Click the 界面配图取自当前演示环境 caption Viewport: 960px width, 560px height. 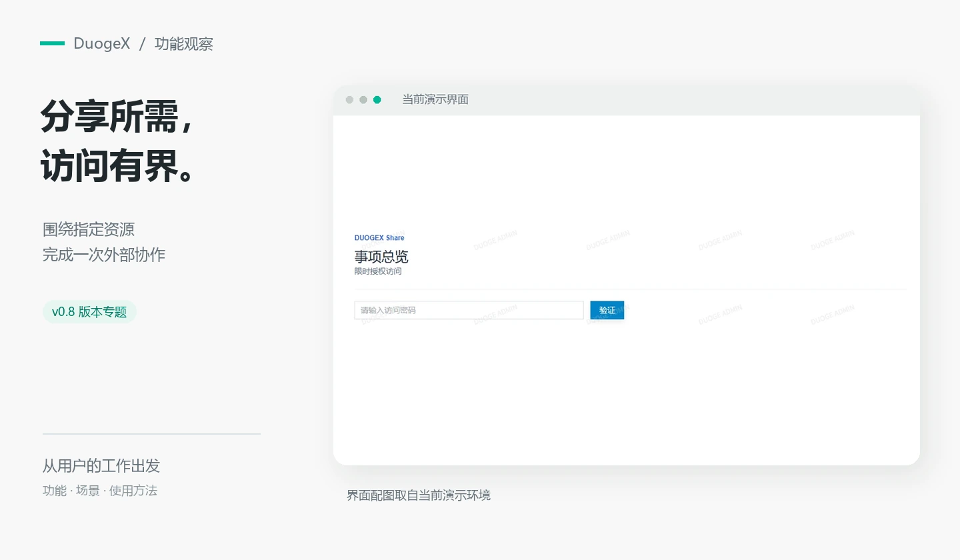[419, 495]
